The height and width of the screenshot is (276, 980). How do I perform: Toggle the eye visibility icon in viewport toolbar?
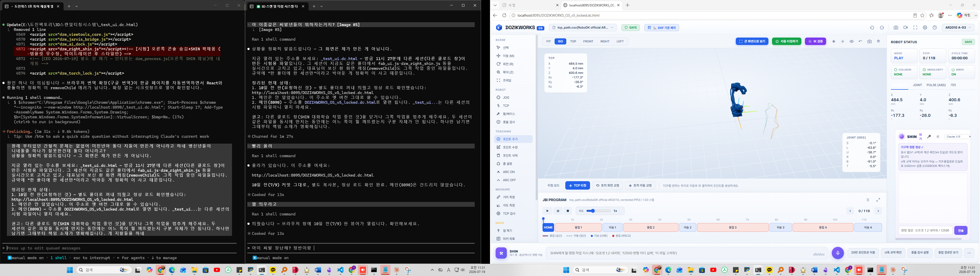851,42
